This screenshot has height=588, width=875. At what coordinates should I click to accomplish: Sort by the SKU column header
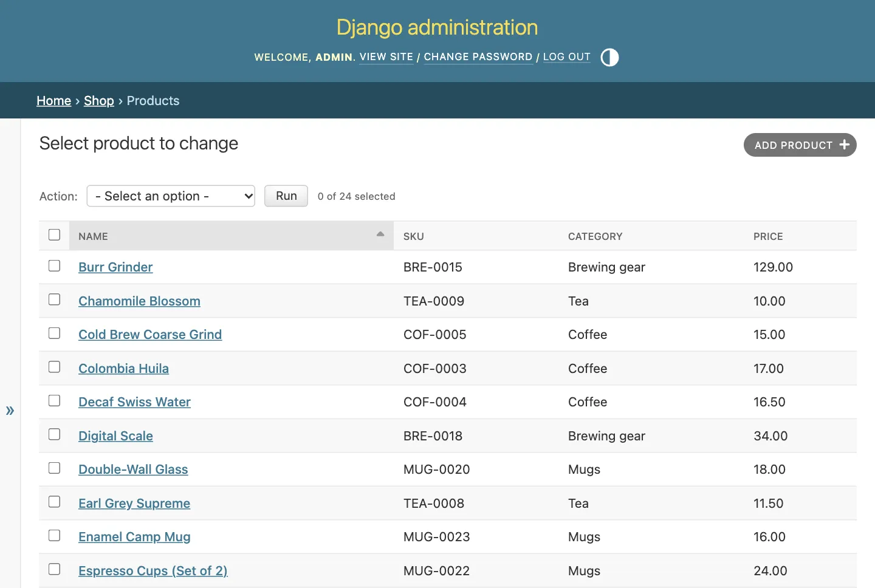point(414,236)
